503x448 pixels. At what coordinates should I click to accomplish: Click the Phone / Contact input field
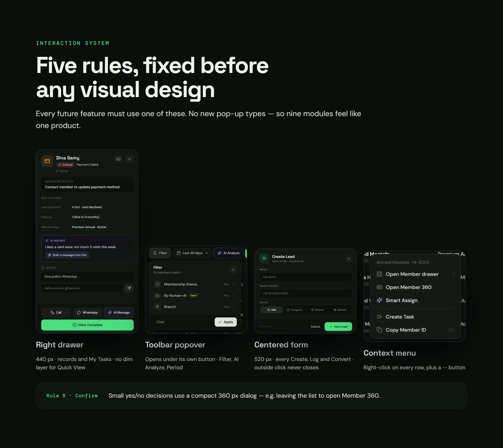306,293
